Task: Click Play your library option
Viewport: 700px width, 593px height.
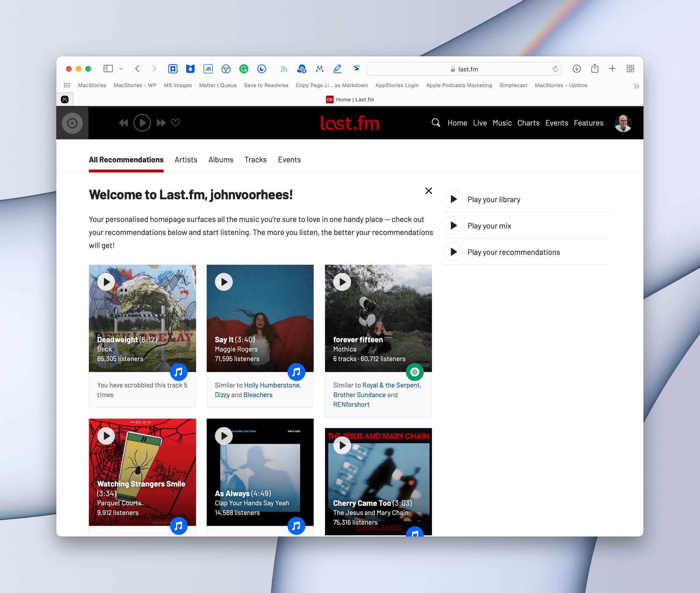Action: pos(494,199)
